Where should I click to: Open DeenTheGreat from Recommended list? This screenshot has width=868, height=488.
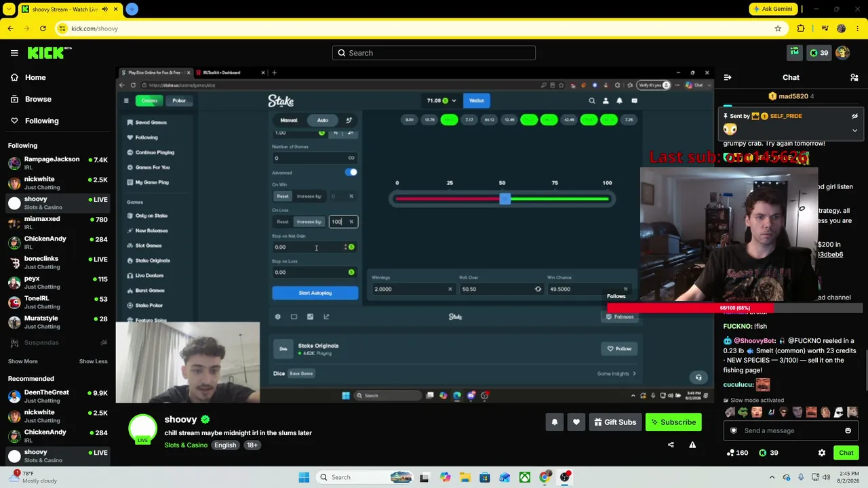click(58, 396)
